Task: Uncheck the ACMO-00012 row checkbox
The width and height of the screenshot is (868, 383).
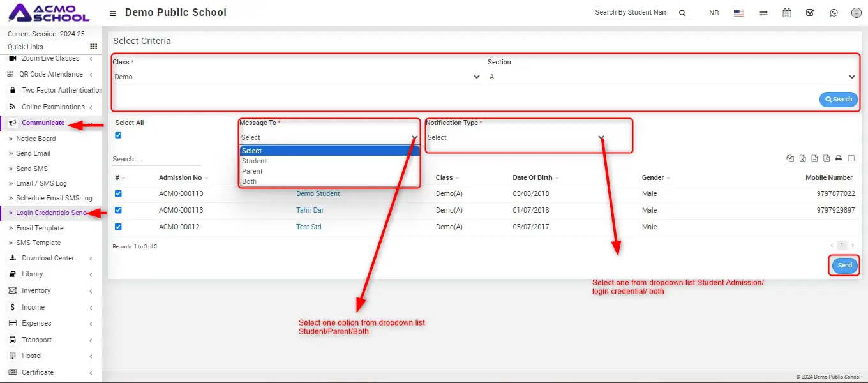Action: tap(118, 227)
